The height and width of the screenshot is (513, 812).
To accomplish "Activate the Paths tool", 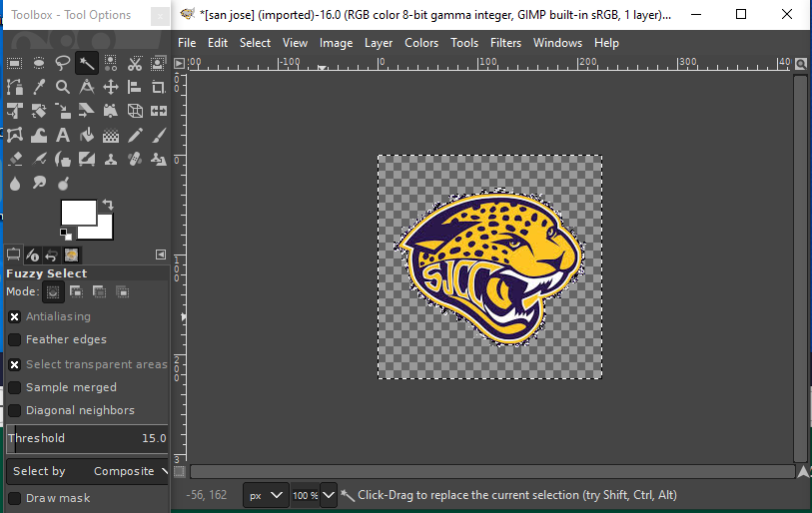I will tap(15, 87).
